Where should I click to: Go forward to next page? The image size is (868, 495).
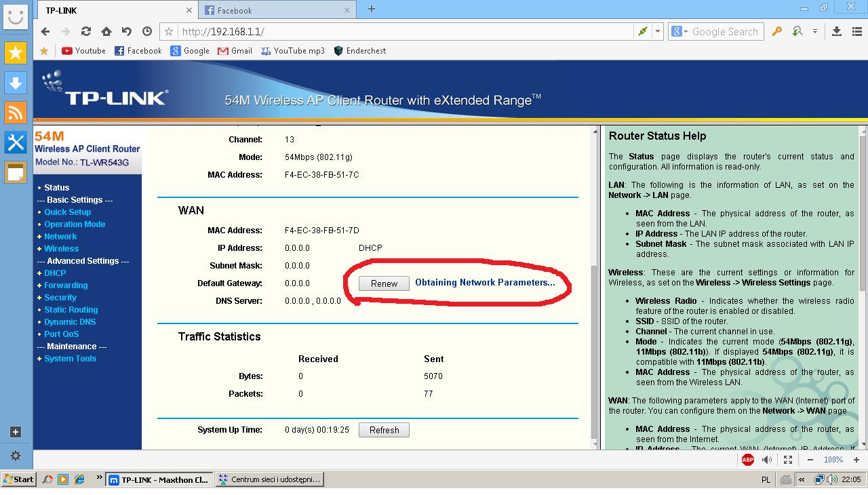click(66, 31)
